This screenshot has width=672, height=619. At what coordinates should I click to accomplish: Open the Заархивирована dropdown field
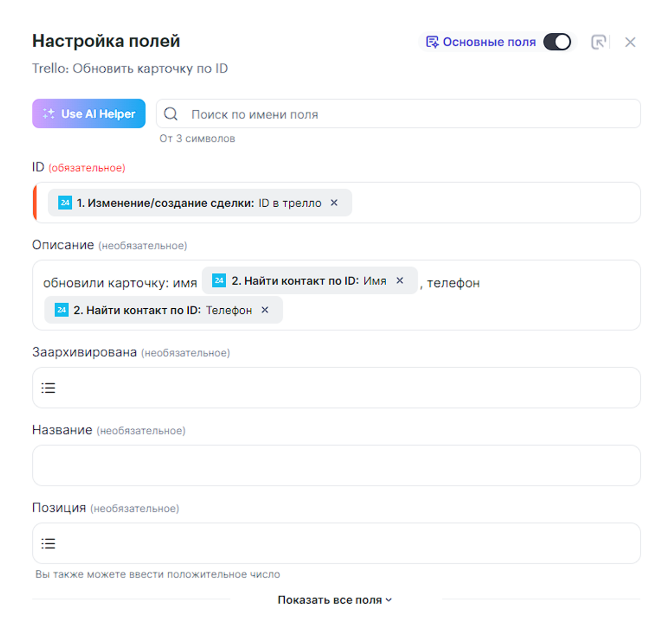pos(344,388)
